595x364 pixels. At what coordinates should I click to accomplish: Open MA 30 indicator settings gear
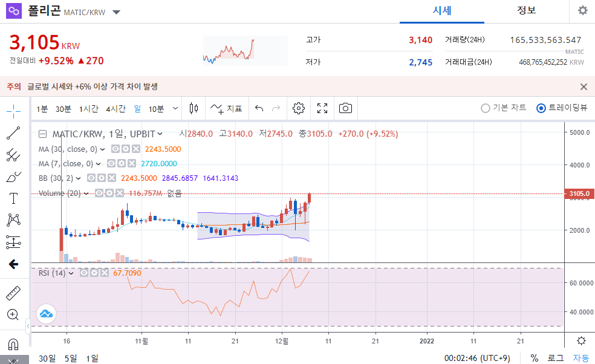pos(126,149)
